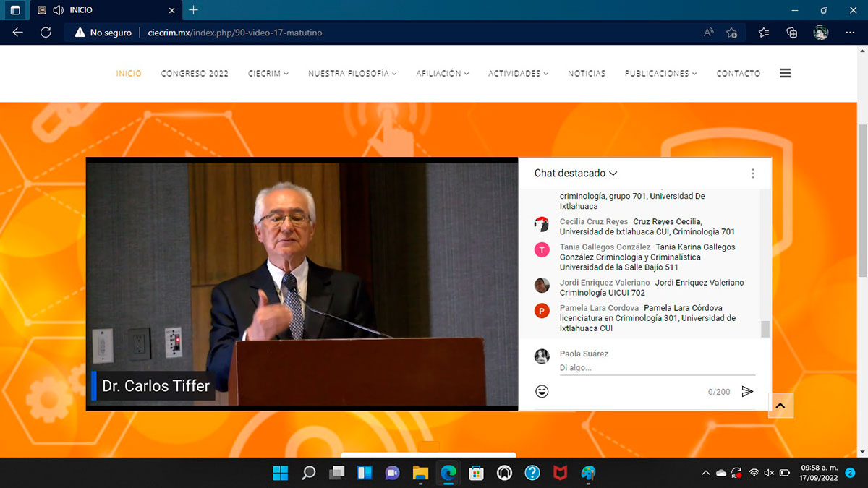
Task: Open the NOTICIAS page
Action: click(x=587, y=74)
